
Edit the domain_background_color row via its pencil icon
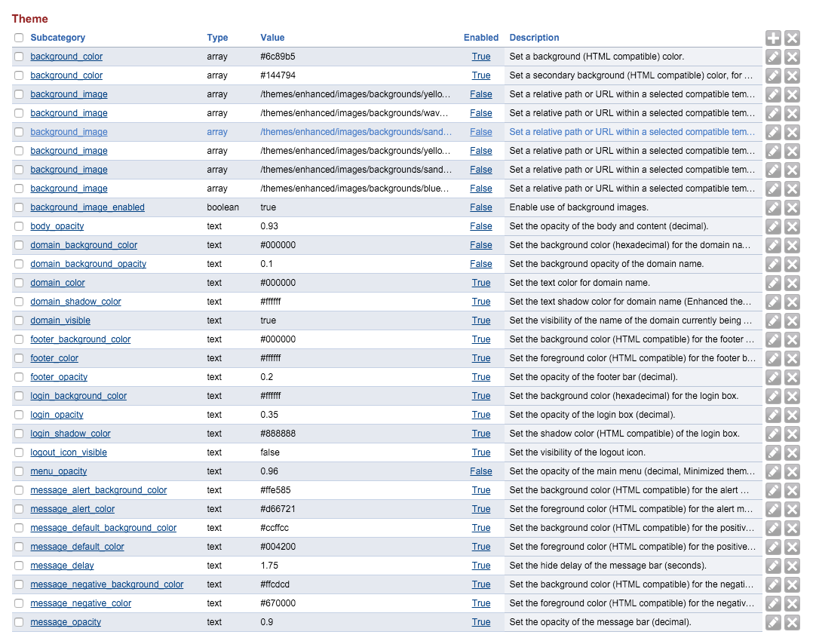(773, 245)
